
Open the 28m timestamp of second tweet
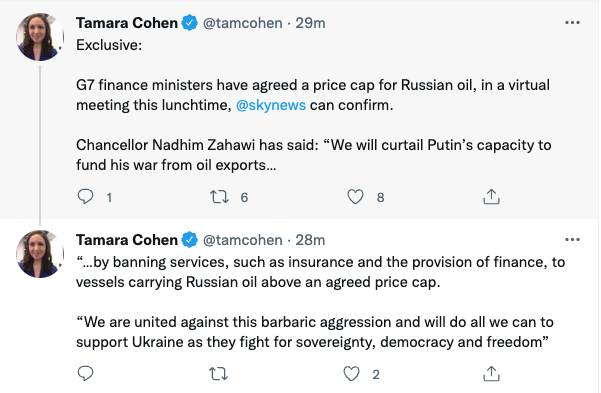point(310,240)
